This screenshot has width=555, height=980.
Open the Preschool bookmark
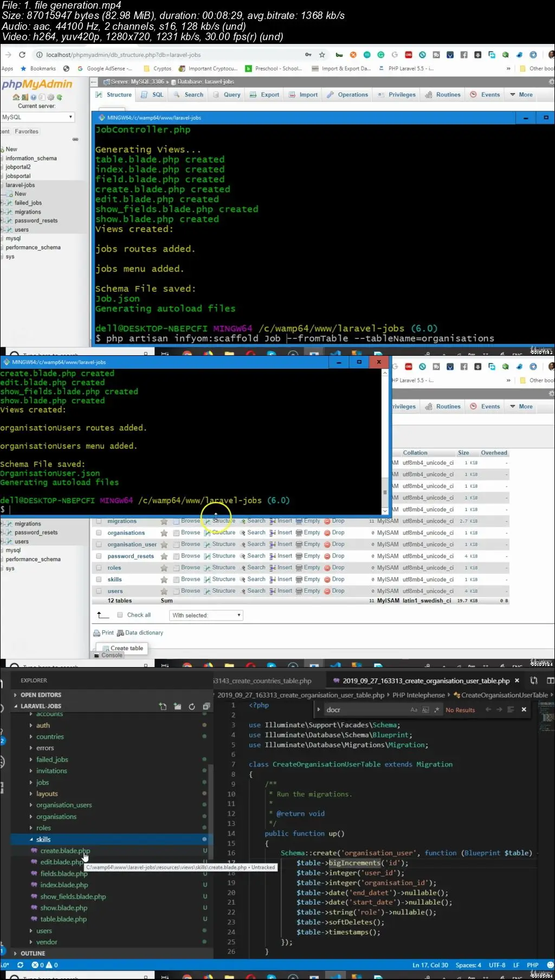pyautogui.click(x=274, y=69)
